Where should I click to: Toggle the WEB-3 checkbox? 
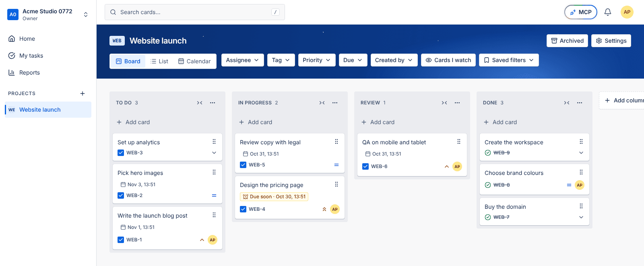pos(121,153)
